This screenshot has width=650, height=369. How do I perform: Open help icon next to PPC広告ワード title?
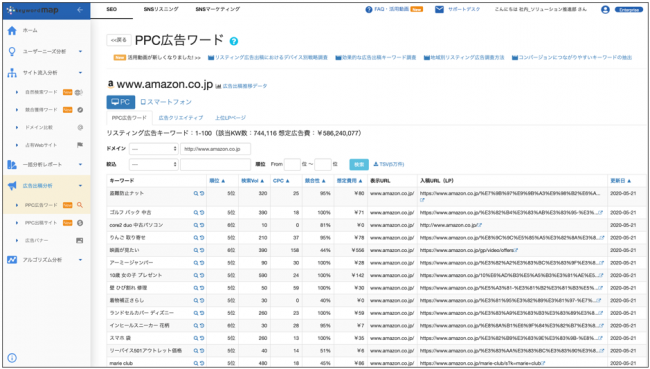pos(234,41)
